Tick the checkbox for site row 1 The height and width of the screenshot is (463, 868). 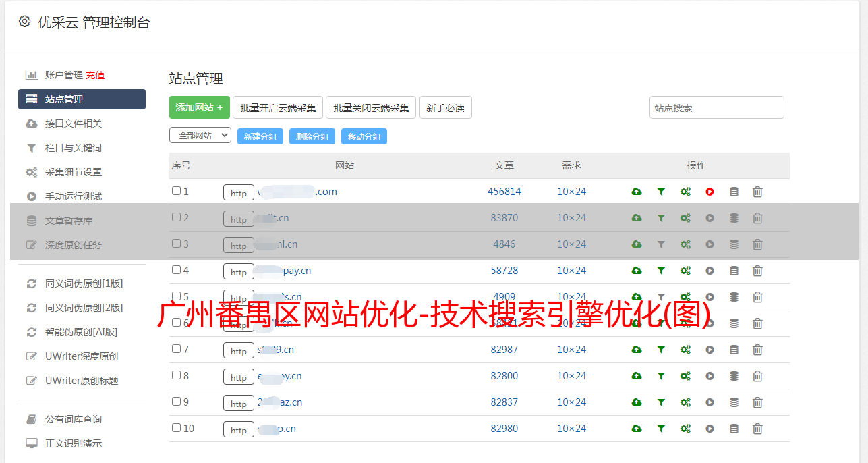click(x=176, y=191)
